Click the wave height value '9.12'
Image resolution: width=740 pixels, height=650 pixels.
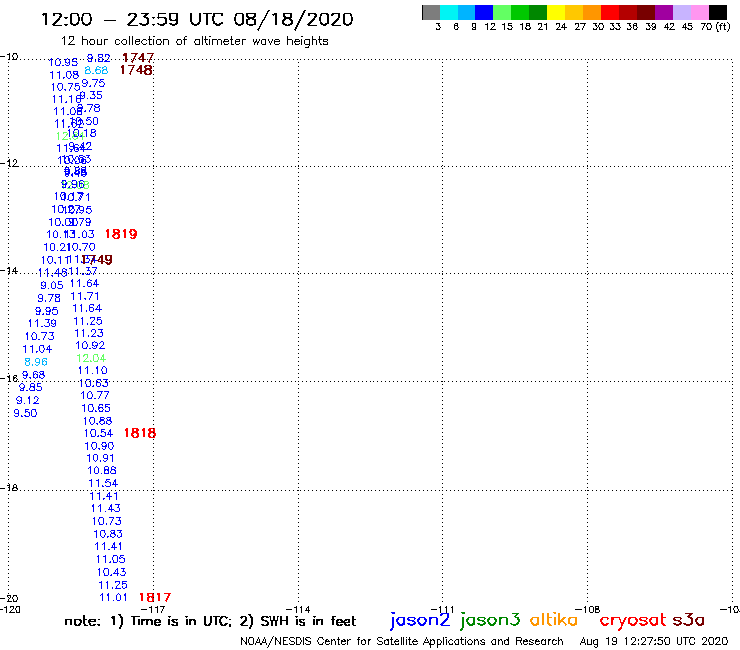[28, 400]
